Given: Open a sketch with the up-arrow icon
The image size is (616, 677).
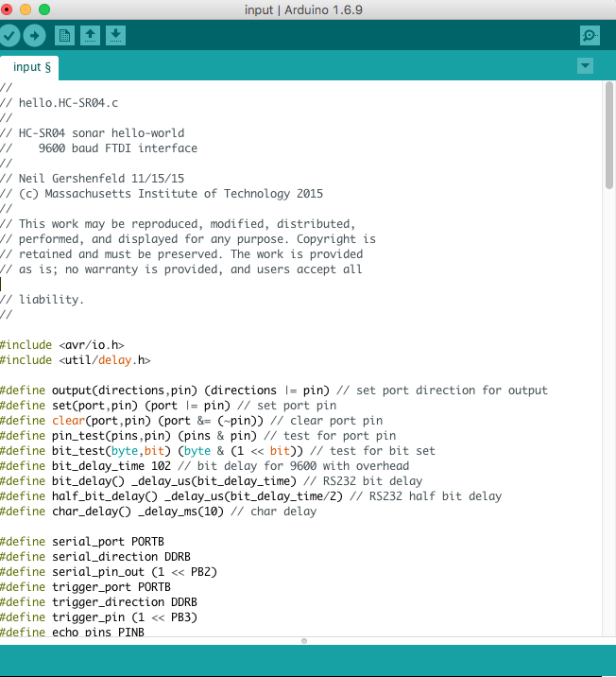Looking at the screenshot, I should coord(90,35).
